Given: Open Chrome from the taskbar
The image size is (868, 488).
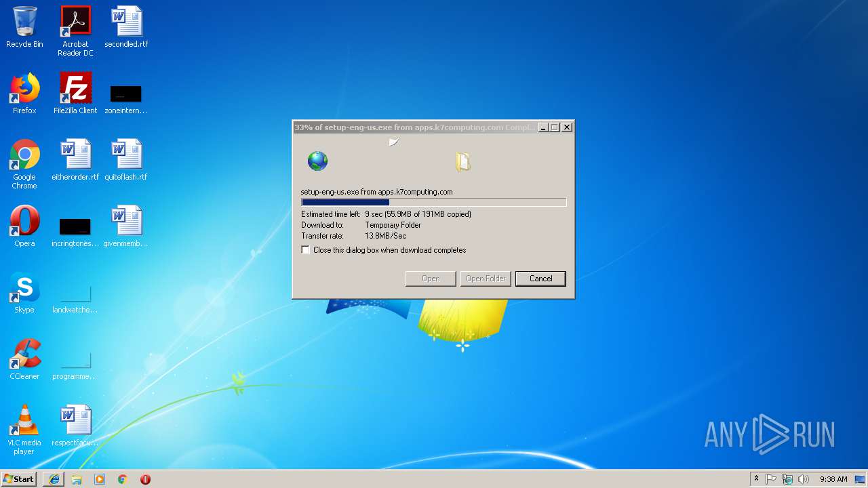Looking at the screenshot, I should click(x=123, y=479).
